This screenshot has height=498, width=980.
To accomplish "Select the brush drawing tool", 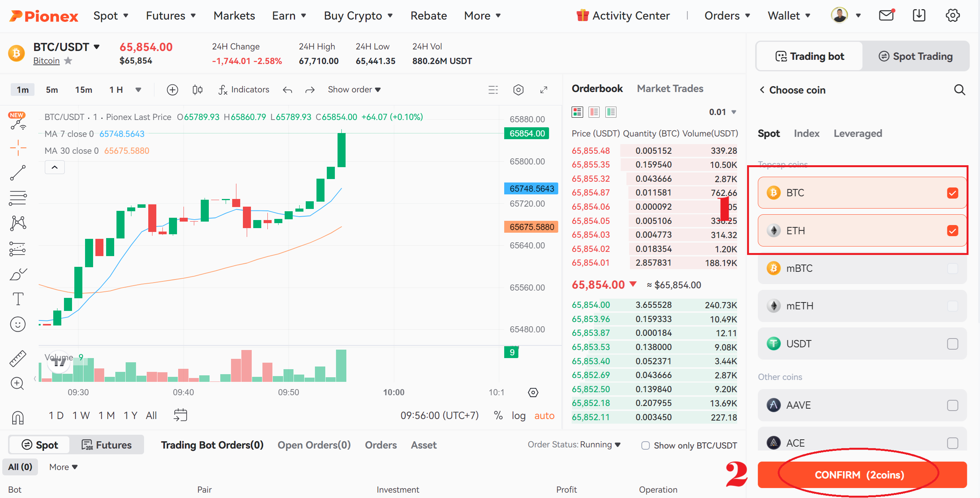I will [x=18, y=274].
